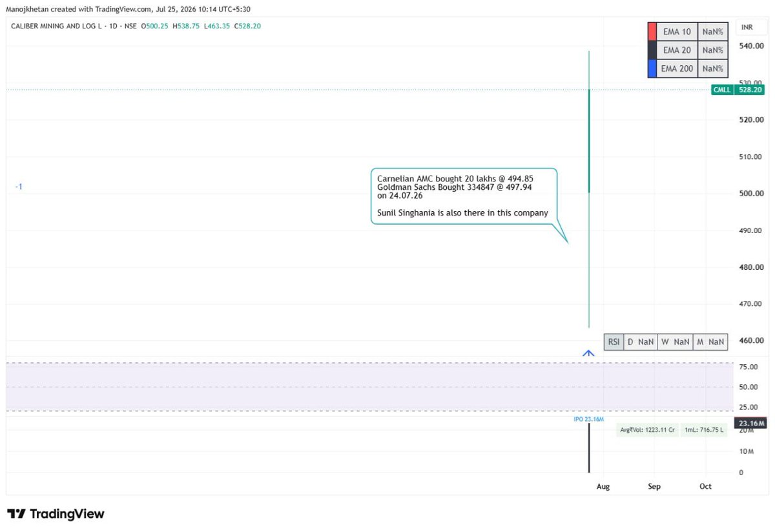Click the black volume bar
Viewport: 775px width, 532px height.
pos(589,448)
